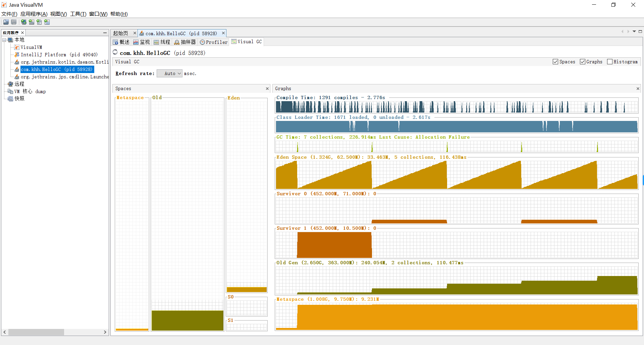Uncheck the Graphs checkbox
The width and height of the screenshot is (644, 345).
pyautogui.click(x=583, y=62)
